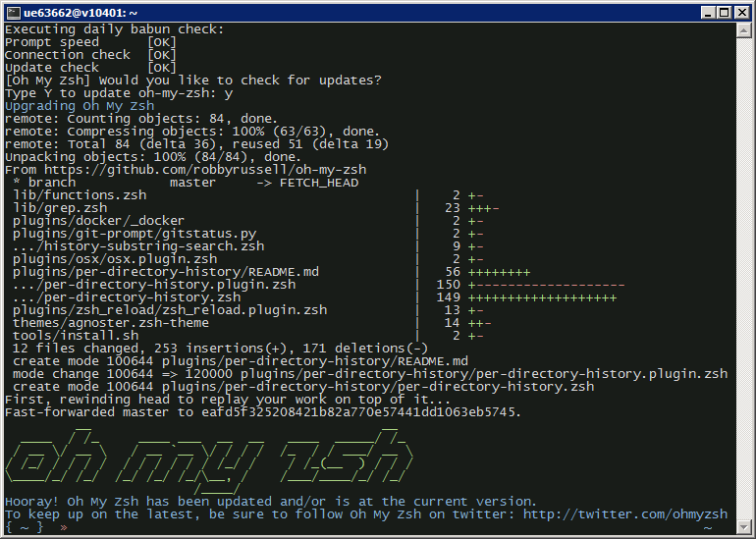Click 'Would you like to check for updates?' text
756x539 pixels.
coord(241,81)
